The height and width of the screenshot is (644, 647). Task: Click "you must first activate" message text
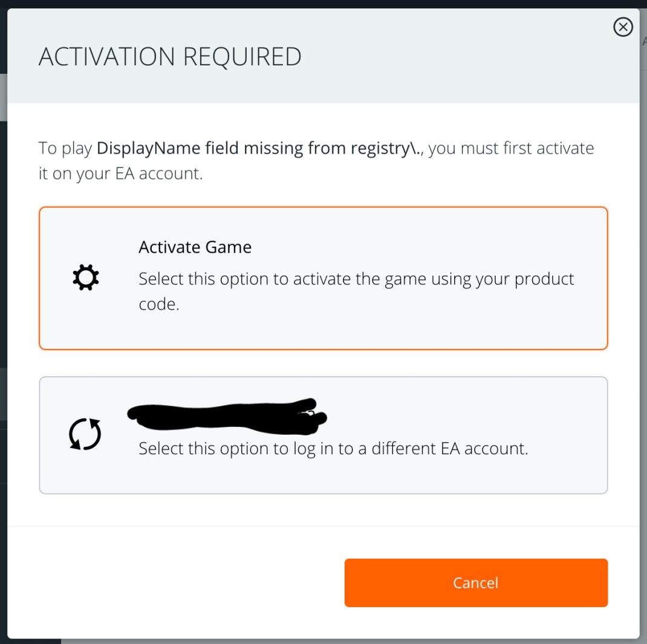[511, 149]
